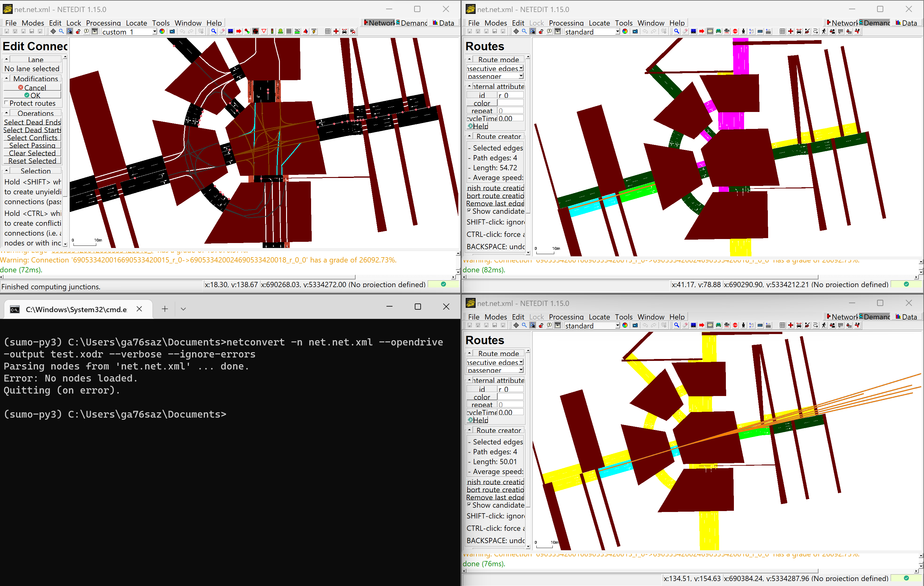Open a new tab in the cmd terminal
This screenshot has width=924, height=586.
coord(164,309)
